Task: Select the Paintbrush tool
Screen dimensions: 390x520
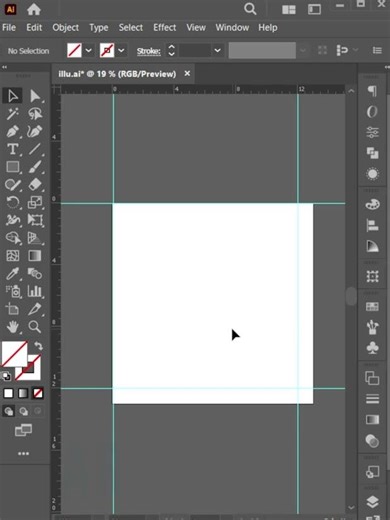Action: [35, 167]
